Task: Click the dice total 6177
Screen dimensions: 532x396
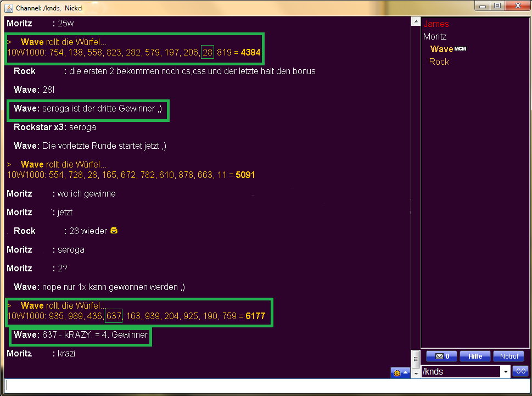Action: [255, 316]
